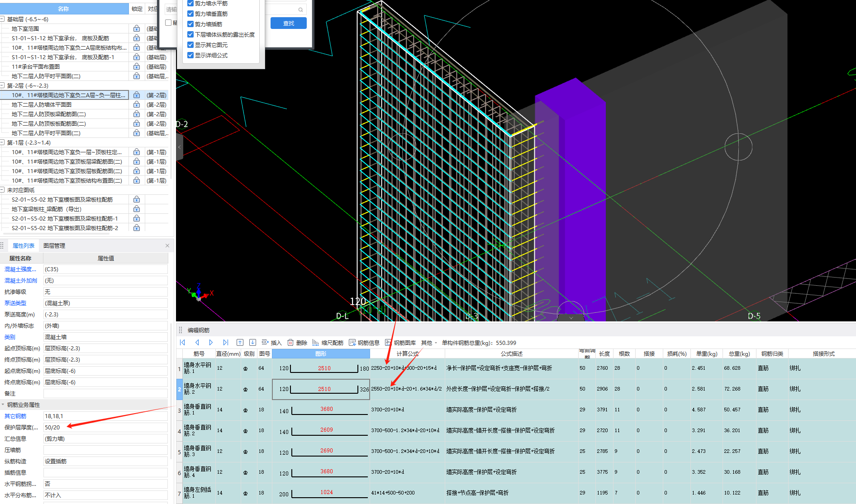
Task: Click lock for 地下室顶板结构布置图(二)
Action: [137, 180]
